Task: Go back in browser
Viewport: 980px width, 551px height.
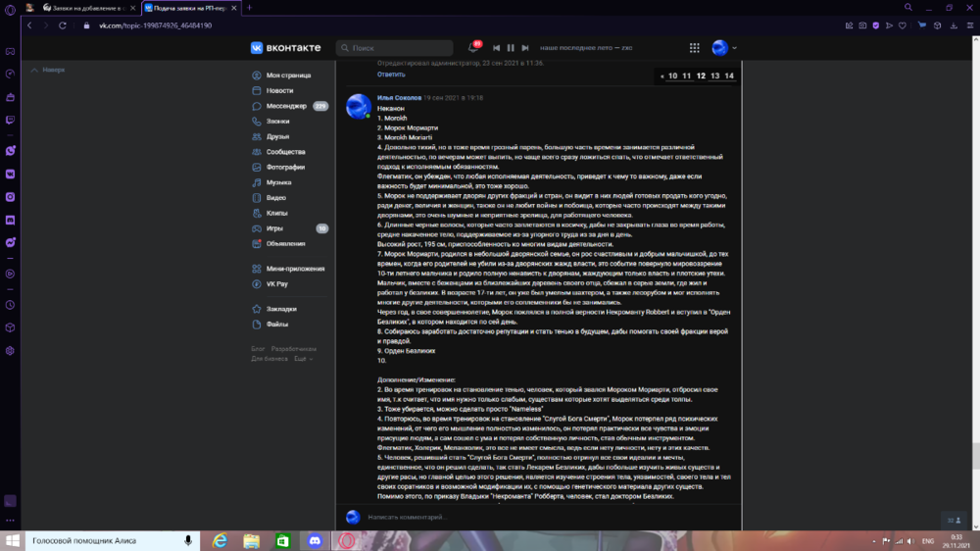Action: pyautogui.click(x=29, y=25)
